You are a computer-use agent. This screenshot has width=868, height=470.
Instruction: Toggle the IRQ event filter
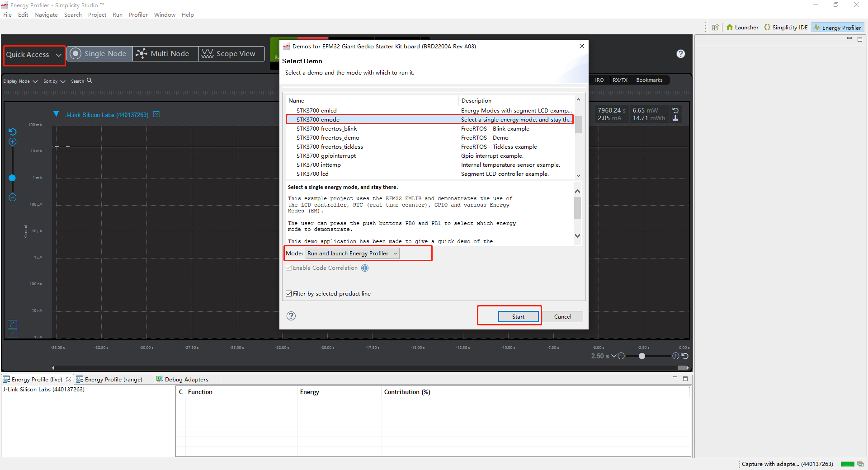599,80
